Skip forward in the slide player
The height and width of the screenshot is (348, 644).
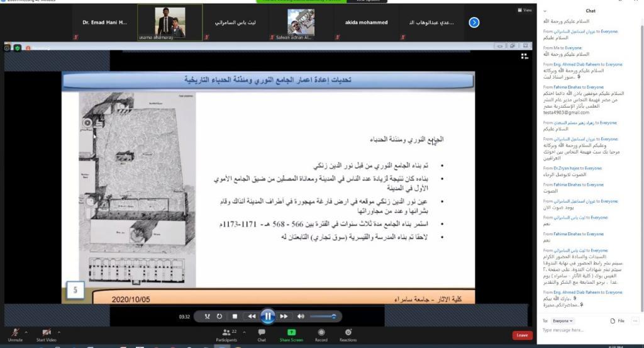point(284,317)
